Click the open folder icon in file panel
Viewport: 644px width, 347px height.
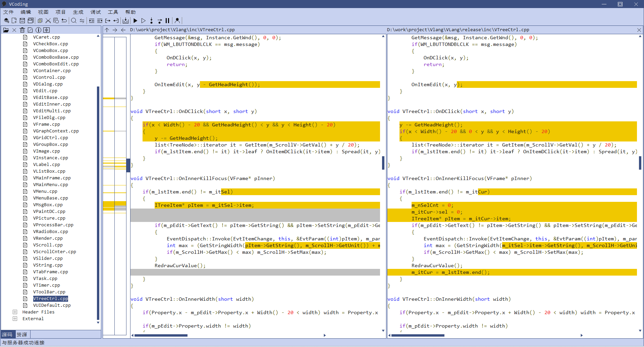click(x=6, y=30)
